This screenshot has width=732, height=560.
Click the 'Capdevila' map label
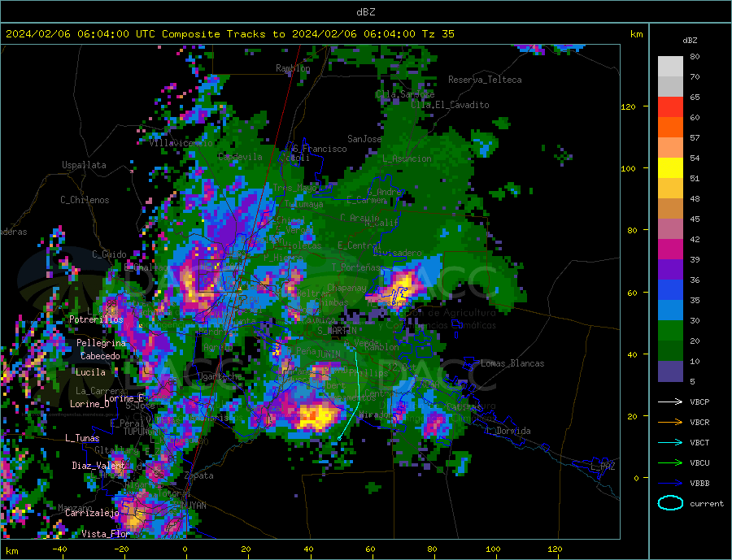pyautogui.click(x=240, y=157)
